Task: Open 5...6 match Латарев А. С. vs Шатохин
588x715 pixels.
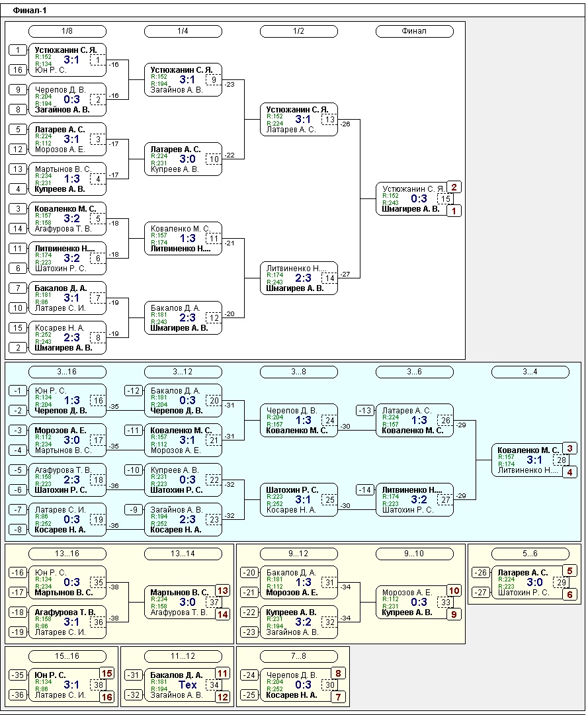Action: (x=530, y=582)
